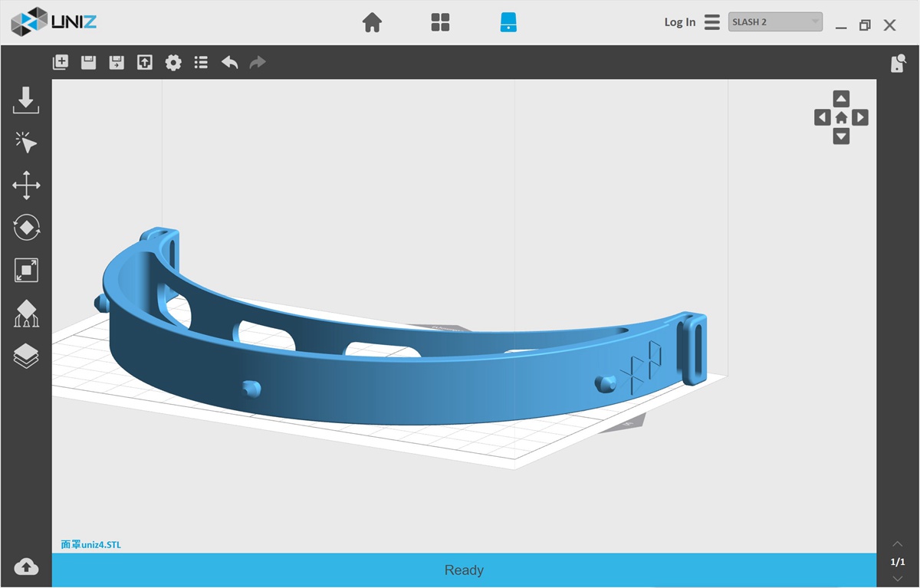This screenshot has width=920, height=588.
Task: Choose the select cursor tool
Action: coord(26,143)
